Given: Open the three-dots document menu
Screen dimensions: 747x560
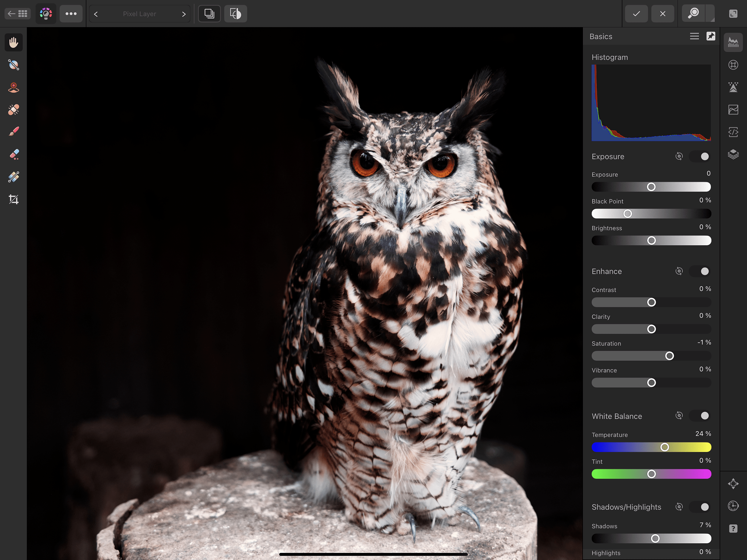Looking at the screenshot, I should (x=71, y=14).
